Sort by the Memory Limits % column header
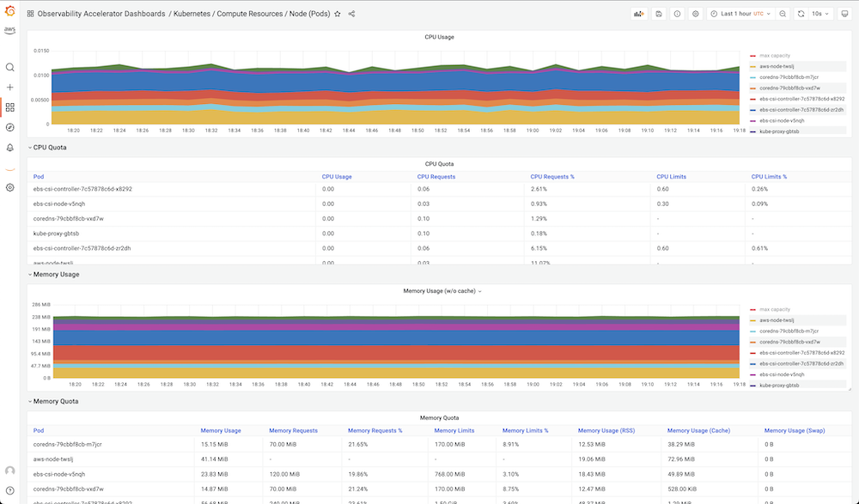859x504 pixels. 525,431
